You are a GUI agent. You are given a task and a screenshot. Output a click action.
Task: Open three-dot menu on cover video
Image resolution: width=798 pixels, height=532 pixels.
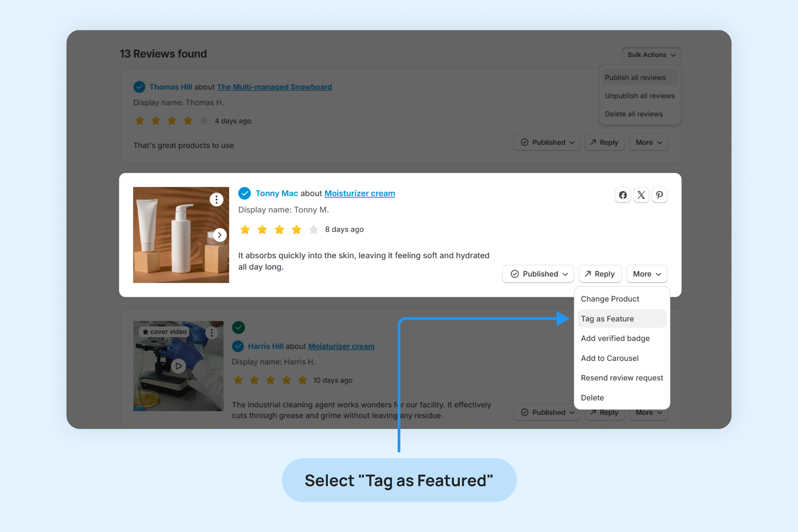coord(212,332)
